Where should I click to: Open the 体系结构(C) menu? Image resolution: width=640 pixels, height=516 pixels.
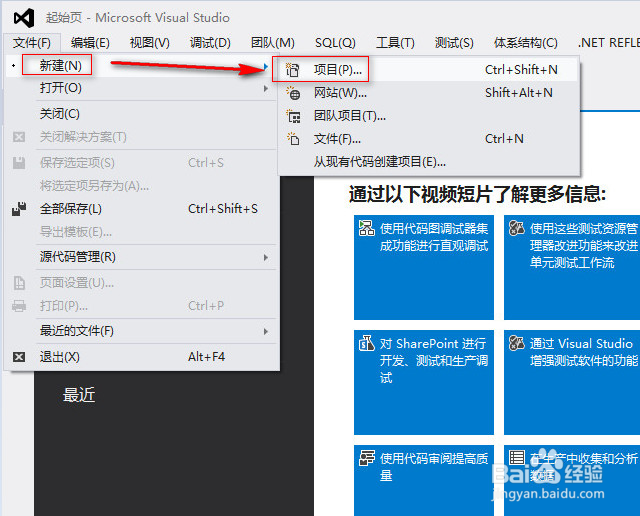[x=526, y=42]
